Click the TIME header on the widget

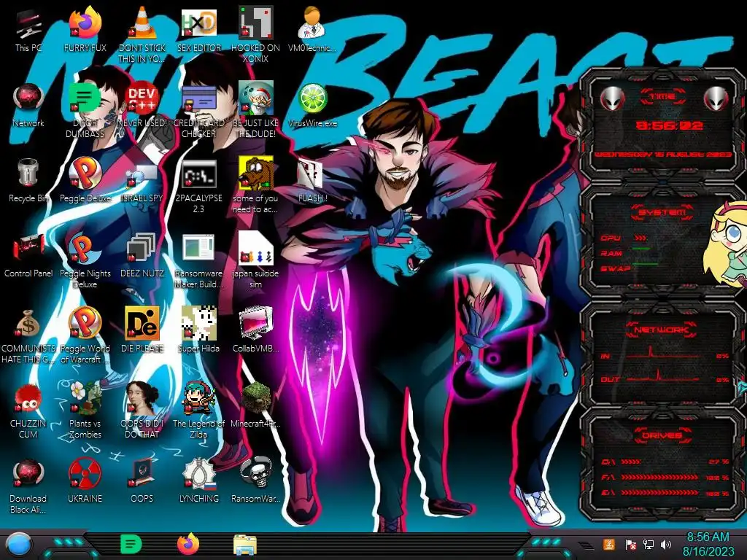pyautogui.click(x=662, y=97)
